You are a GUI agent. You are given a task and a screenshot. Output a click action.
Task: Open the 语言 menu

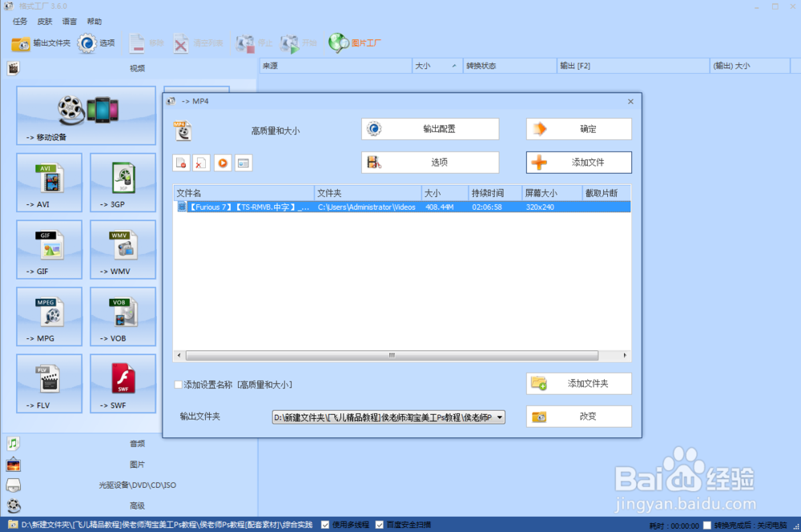point(70,22)
